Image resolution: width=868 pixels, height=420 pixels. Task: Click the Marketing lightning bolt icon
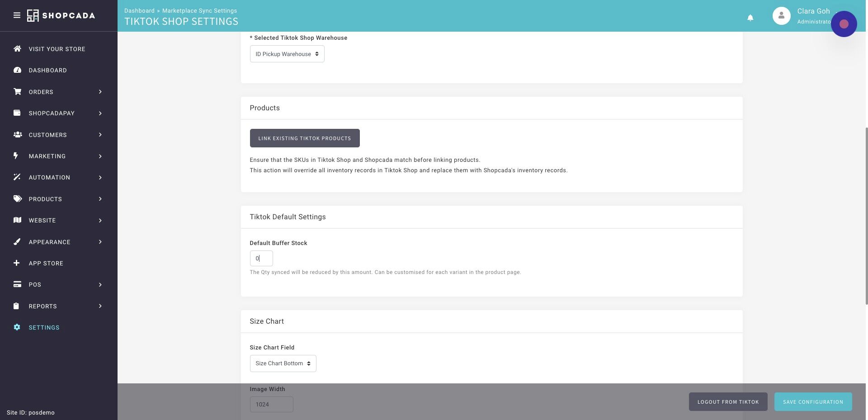tap(16, 156)
